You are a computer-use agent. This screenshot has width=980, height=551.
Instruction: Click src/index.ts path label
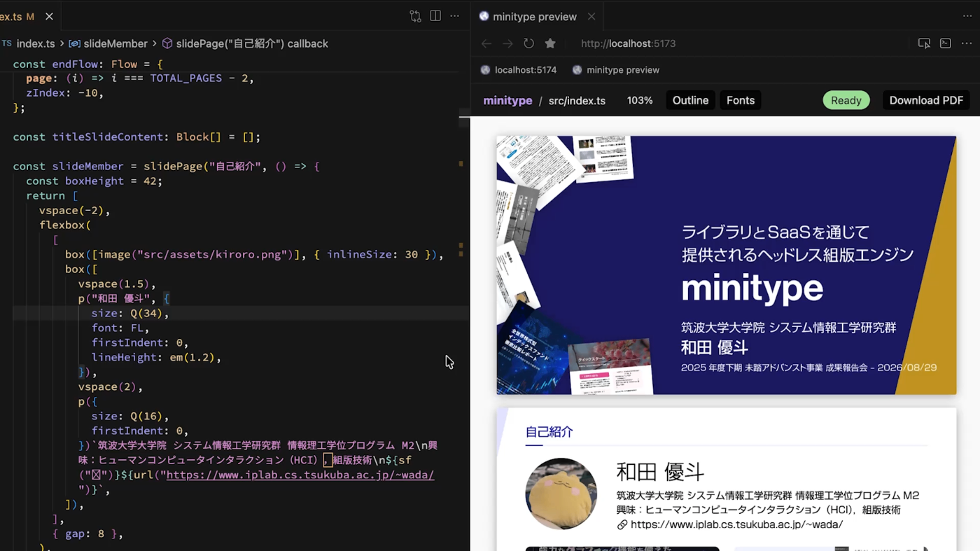click(577, 101)
